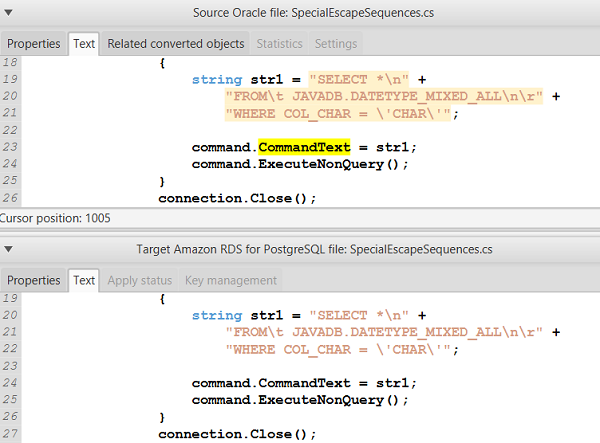Switch to Related converted objects tab
Viewport: 600px width, 443px height.
[x=175, y=44]
